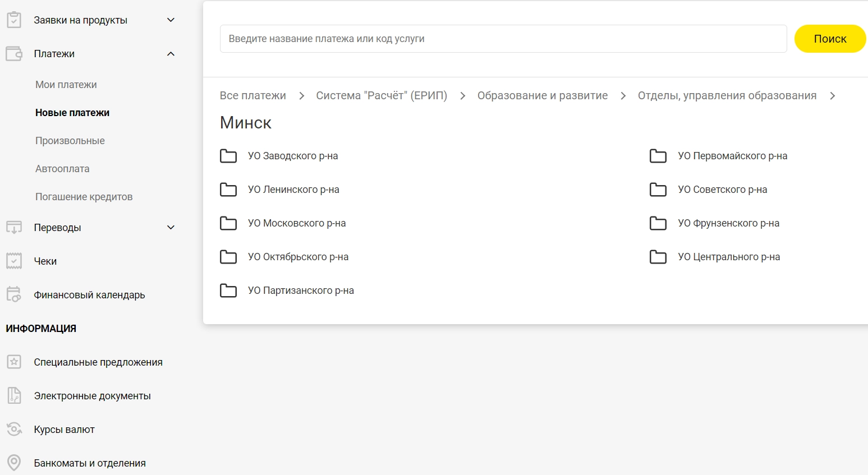The width and height of the screenshot is (868, 475).
Task: Click Заявки на продукты menu label
Action: point(81,20)
